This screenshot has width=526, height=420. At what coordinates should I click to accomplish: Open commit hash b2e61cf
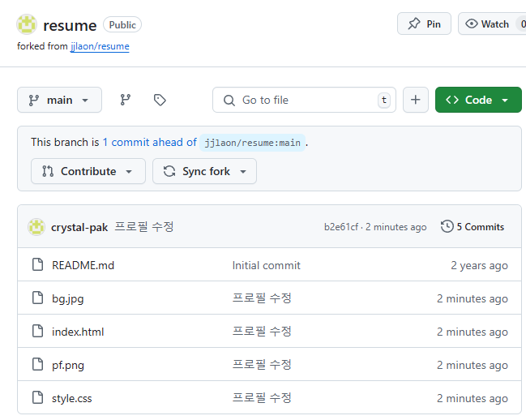click(x=341, y=227)
